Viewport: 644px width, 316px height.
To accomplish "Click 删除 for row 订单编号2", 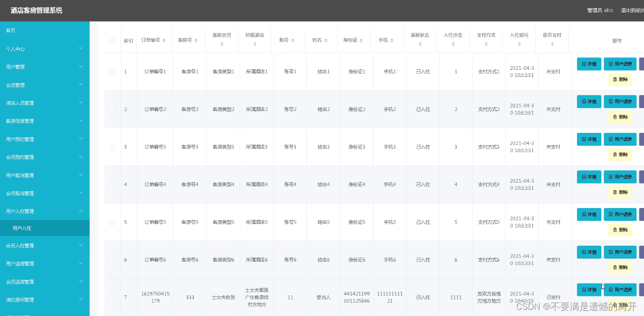I will point(620,117).
